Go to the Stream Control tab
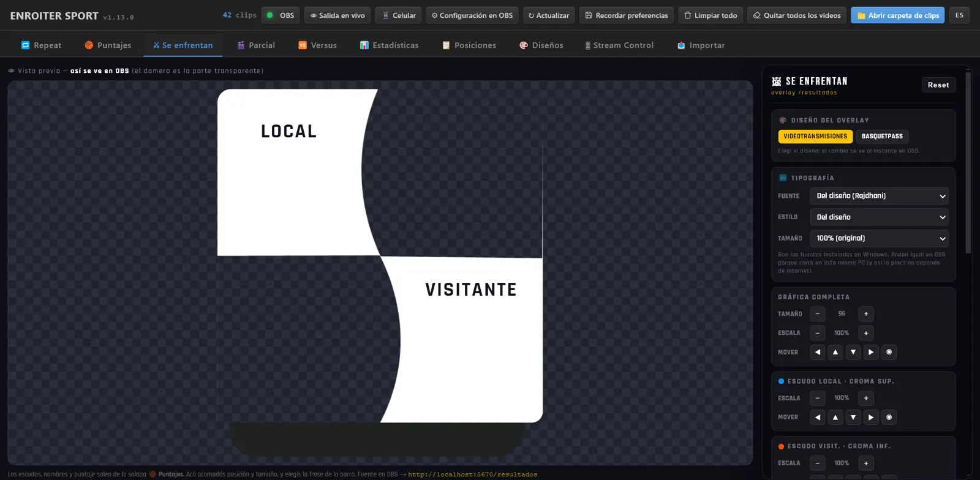Image resolution: width=980 pixels, height=480 pixels. 619,45
